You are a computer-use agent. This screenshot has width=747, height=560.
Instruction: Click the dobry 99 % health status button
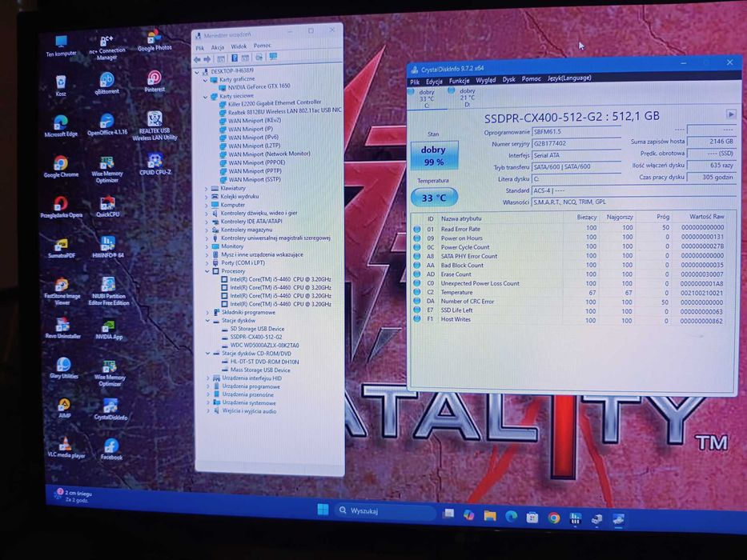tap(433, 155)
